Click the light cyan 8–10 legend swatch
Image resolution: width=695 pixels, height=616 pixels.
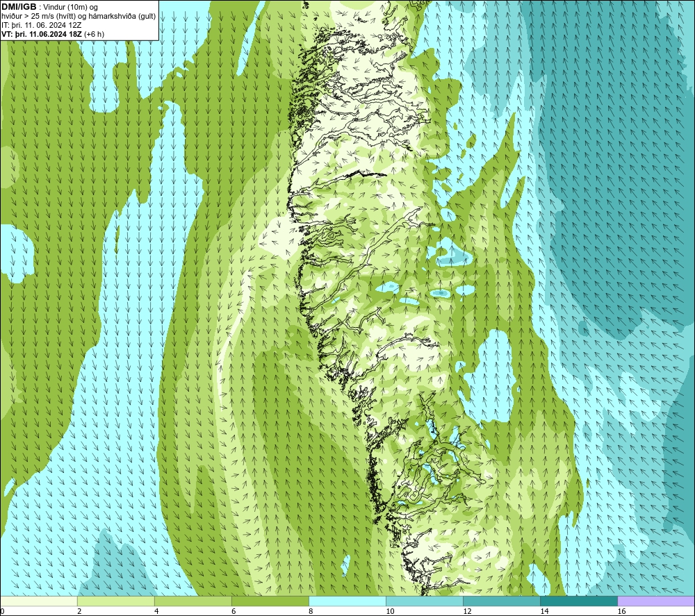(347, 601)
